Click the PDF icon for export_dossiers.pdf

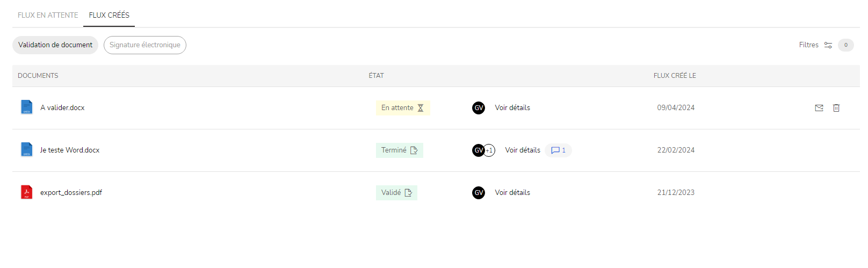(x=26, y=192)
